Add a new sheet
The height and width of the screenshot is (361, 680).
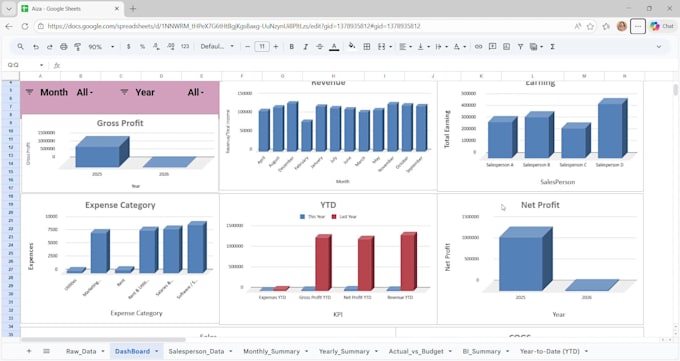29,351
